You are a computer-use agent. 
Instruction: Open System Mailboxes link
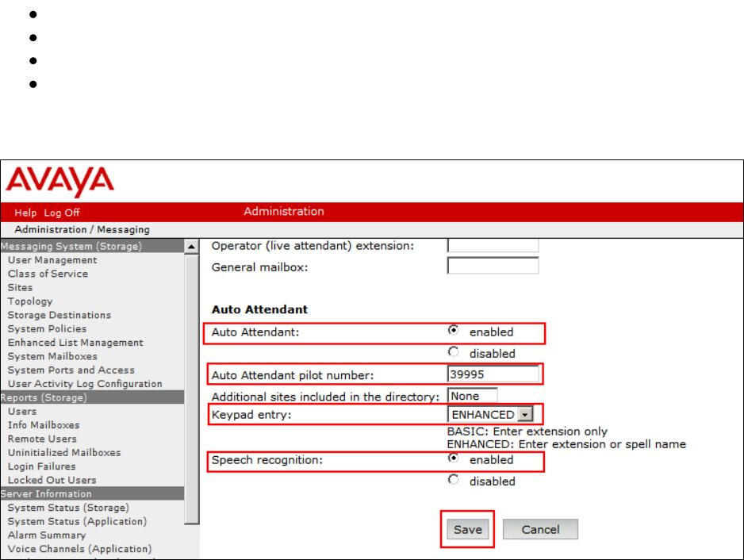tap(52, 356)
